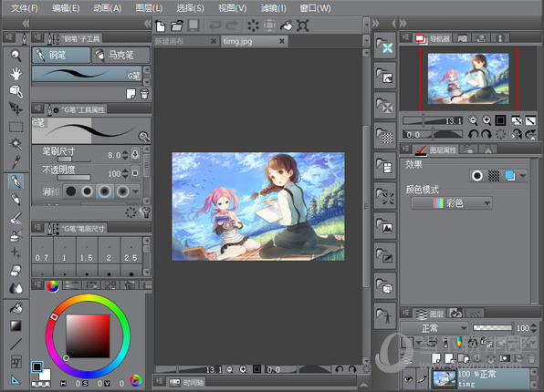Viewport: 544px width, 392px height.
Task: Expand the anti-aliasing options arrow
Action: tap(136, 191)
